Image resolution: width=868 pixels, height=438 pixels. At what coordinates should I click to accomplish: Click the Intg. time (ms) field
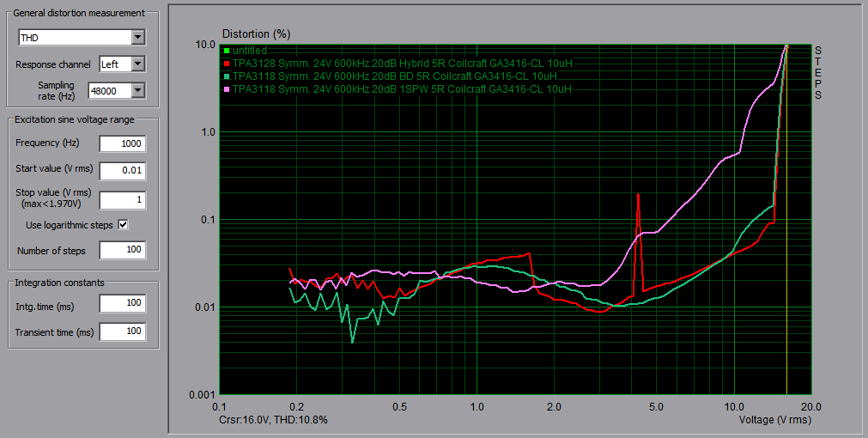(122, 303)
